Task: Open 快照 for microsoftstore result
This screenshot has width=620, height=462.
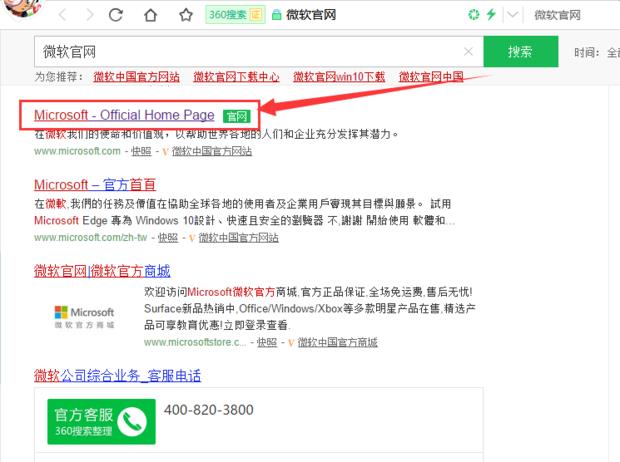Action: 267,342
